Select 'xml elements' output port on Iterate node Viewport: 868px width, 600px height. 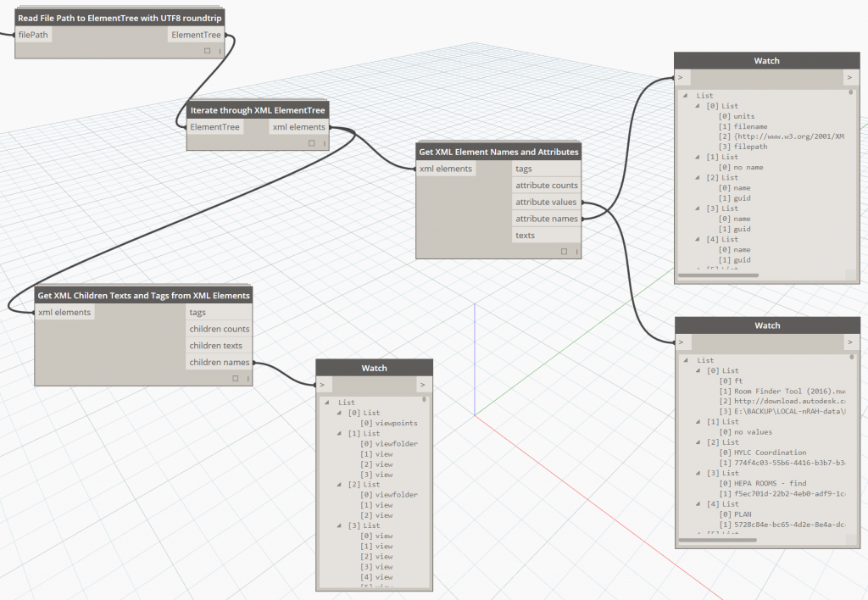299,127
